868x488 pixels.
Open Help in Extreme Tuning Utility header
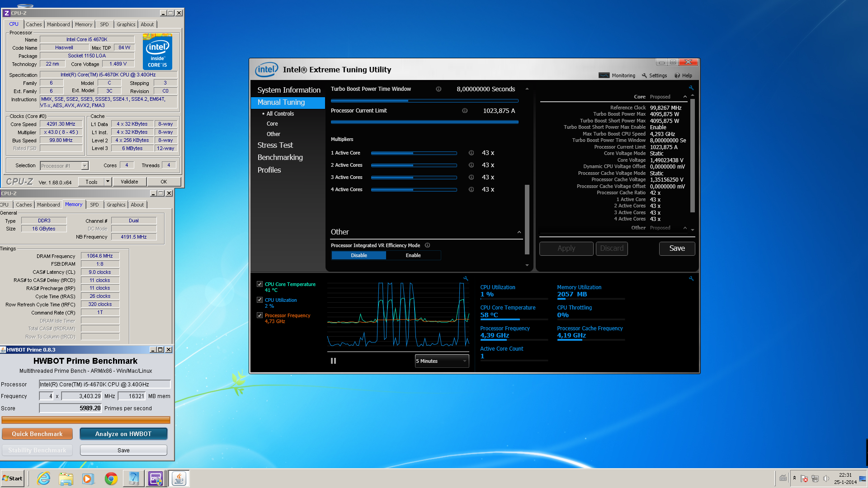point(683,75)
